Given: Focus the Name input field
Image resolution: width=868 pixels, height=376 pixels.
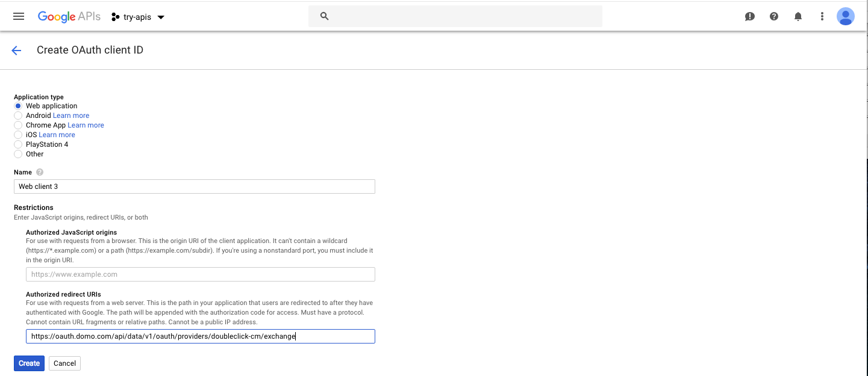Looking at the screenshot, I should (194, 186).
